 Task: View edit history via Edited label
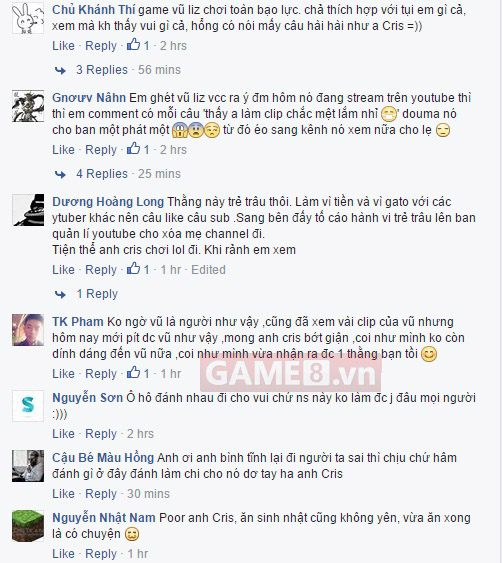click(208, 270)
